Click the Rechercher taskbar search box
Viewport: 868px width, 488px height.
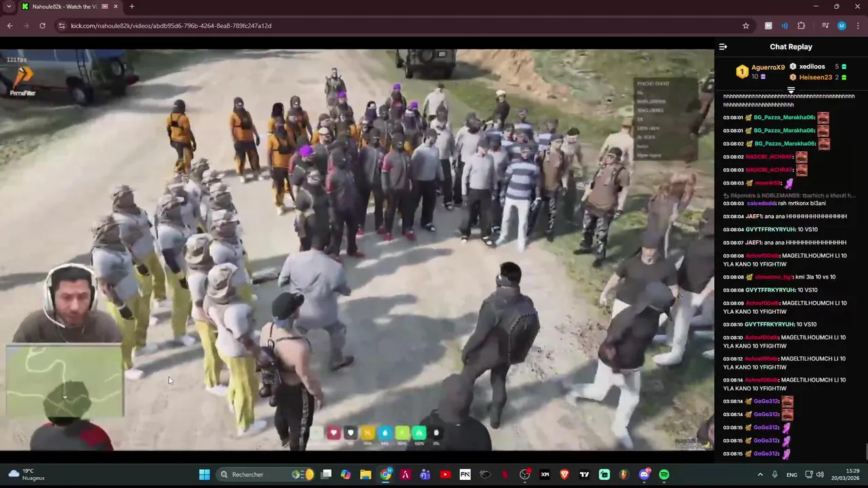[266, 474]
